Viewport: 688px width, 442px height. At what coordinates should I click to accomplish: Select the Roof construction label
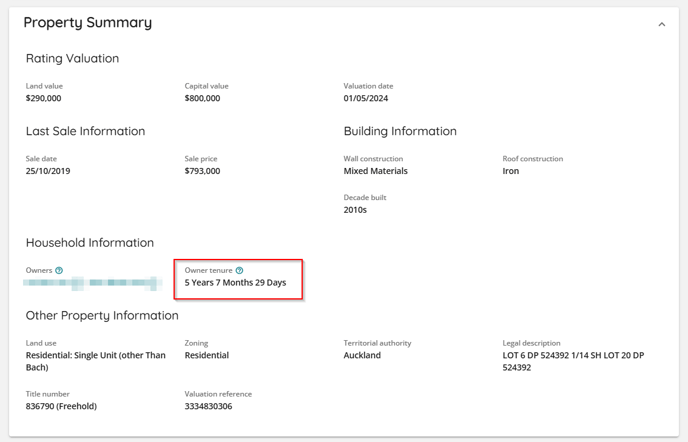(533, 159)
